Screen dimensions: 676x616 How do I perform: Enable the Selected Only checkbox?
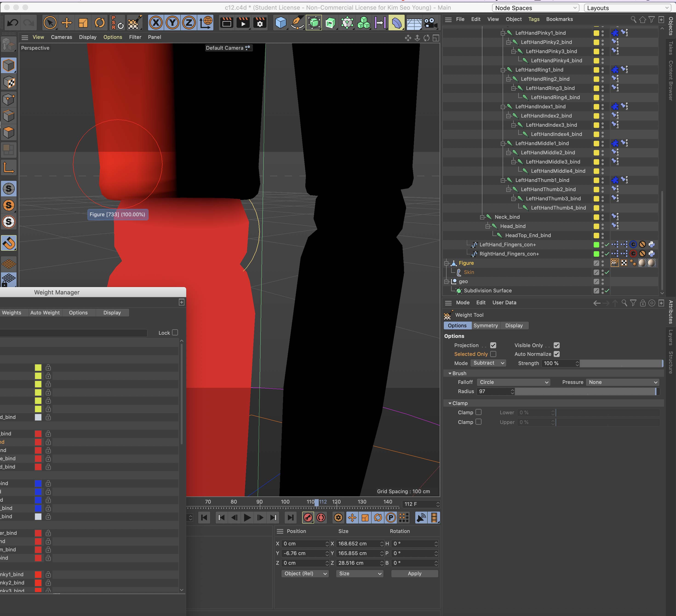(493, 354)
